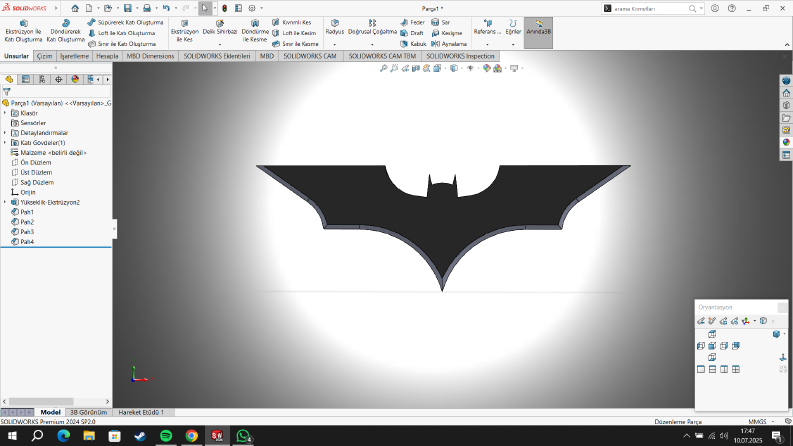The width and height of the screenshot is (793, 446).
Task: Open the Options gear icon
Action: click(x=252, y=8)
